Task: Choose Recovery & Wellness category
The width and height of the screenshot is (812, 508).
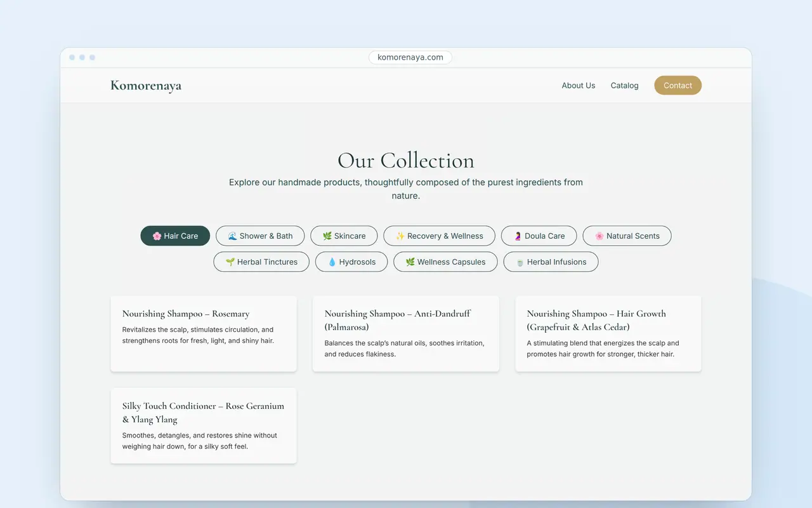Action: (x=440, y=236)
